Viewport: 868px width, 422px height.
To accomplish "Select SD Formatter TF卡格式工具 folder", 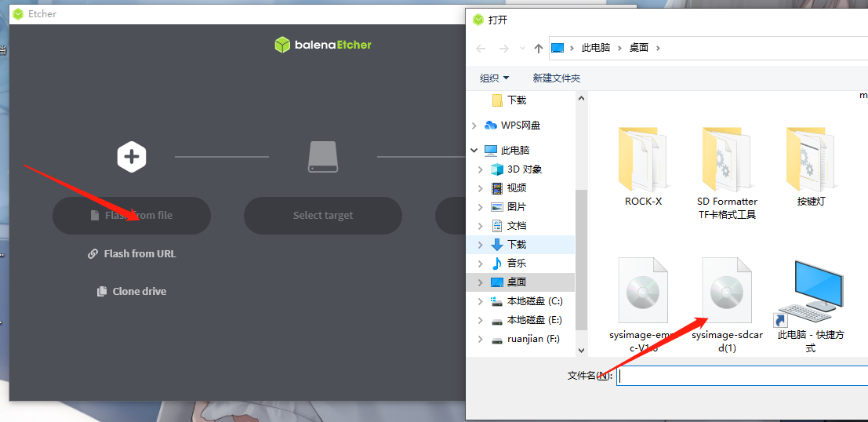I will pos(727,173).
